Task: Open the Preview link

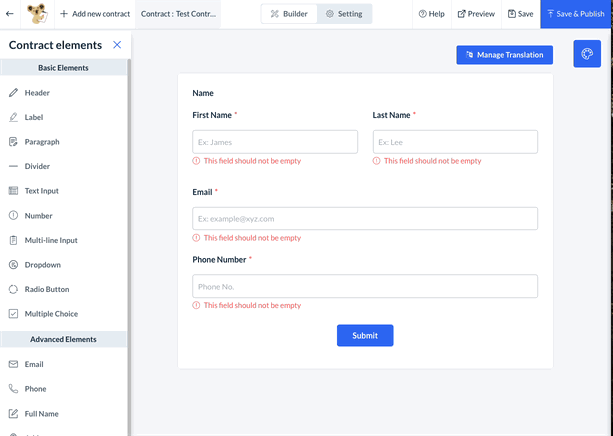Action: coord(476,14)
